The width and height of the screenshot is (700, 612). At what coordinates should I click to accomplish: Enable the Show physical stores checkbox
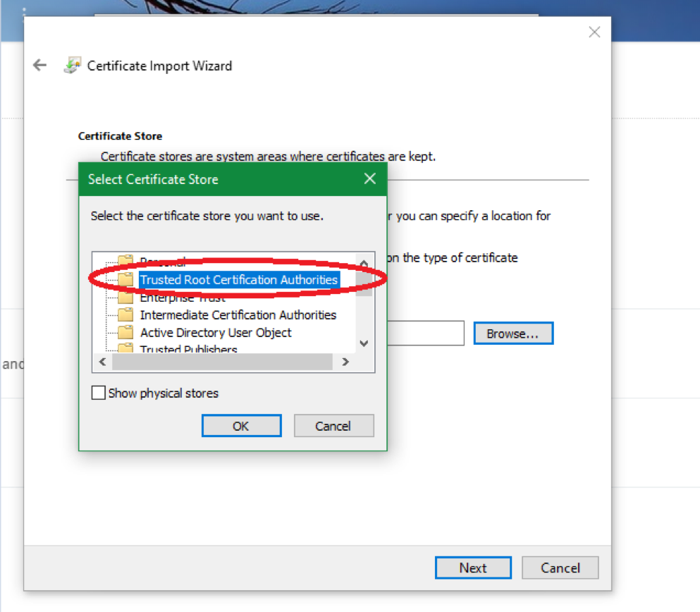(x=99, y=393)
